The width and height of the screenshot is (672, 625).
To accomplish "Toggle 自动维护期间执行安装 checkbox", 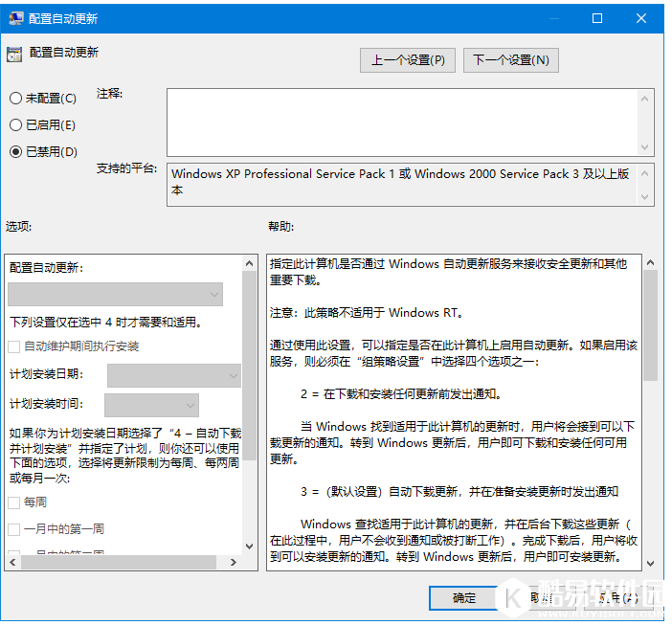I will pyautogui.click(x=14, y=346).
